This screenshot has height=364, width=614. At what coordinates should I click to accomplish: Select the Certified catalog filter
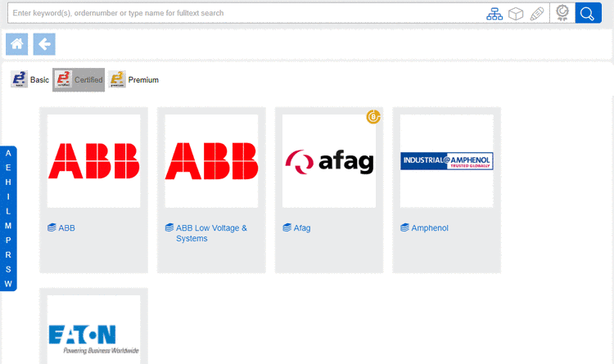(x=79, y=79)
